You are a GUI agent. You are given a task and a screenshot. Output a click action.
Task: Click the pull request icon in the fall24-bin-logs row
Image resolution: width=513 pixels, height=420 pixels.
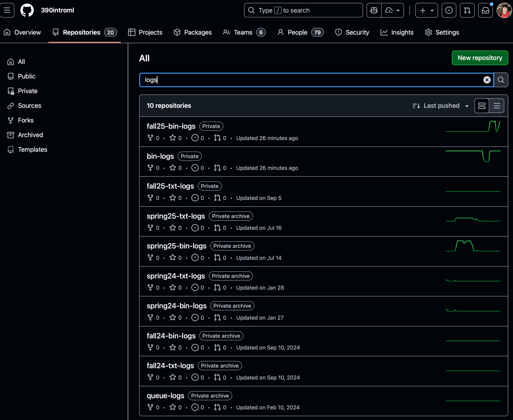(x=217, y=347)
